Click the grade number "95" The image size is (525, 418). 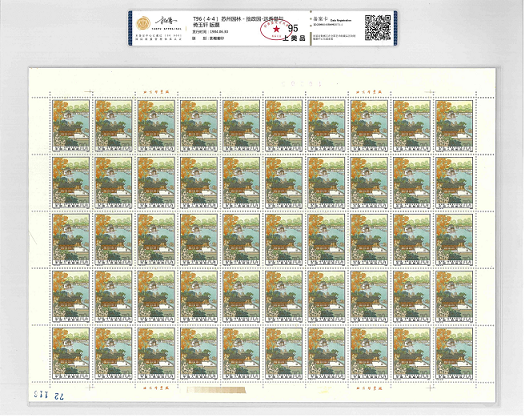point(293,28)
